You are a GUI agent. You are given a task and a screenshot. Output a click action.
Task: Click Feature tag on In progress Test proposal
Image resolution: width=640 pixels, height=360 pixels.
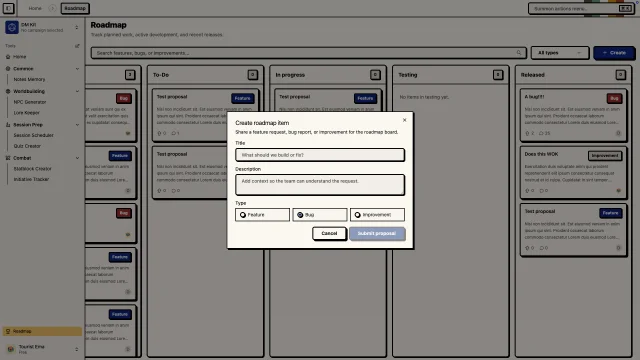(x=365, y=98)
